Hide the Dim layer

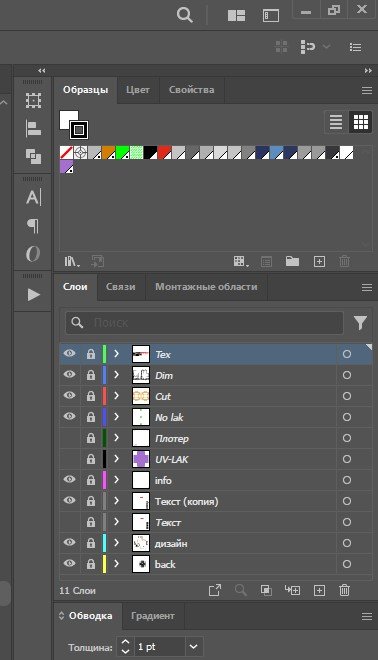pyautogui.click(x=69, y=375)
